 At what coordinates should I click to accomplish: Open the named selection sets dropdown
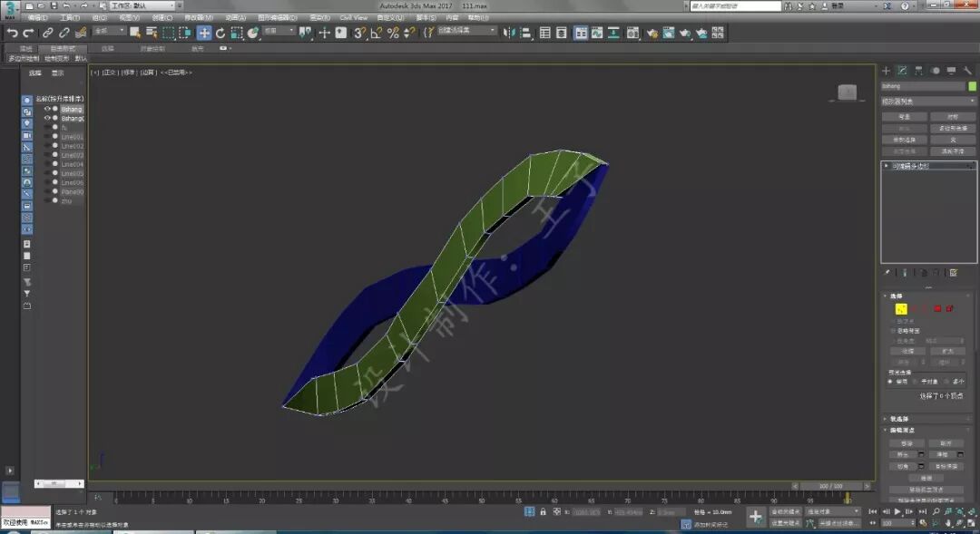point(466,31)
